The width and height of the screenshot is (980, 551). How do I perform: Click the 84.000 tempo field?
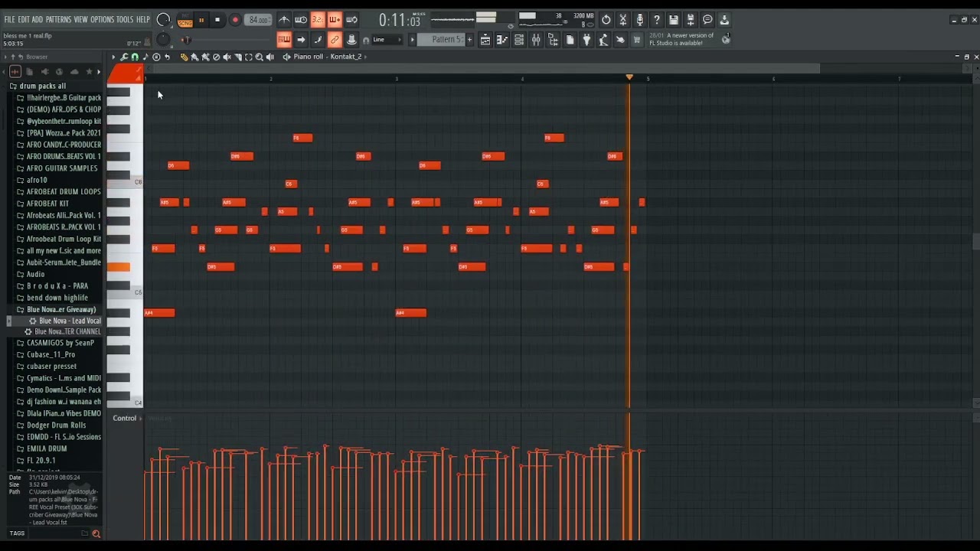[x=257, y=20]
